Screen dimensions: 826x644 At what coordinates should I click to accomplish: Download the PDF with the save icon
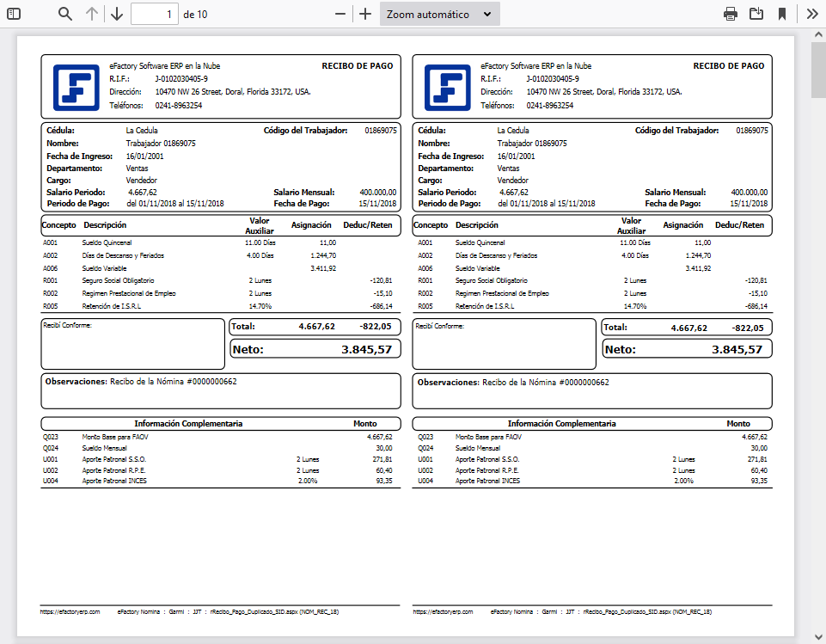[x=756, y=14]
